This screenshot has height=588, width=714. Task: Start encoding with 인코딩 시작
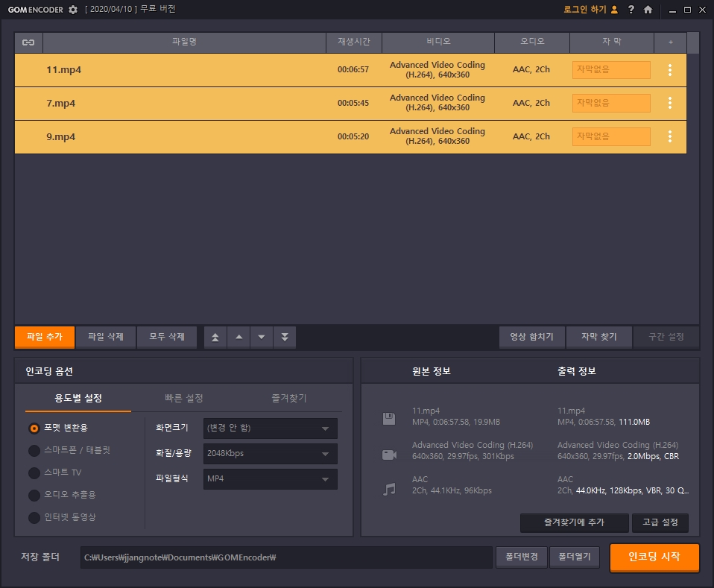pos(654,557)
